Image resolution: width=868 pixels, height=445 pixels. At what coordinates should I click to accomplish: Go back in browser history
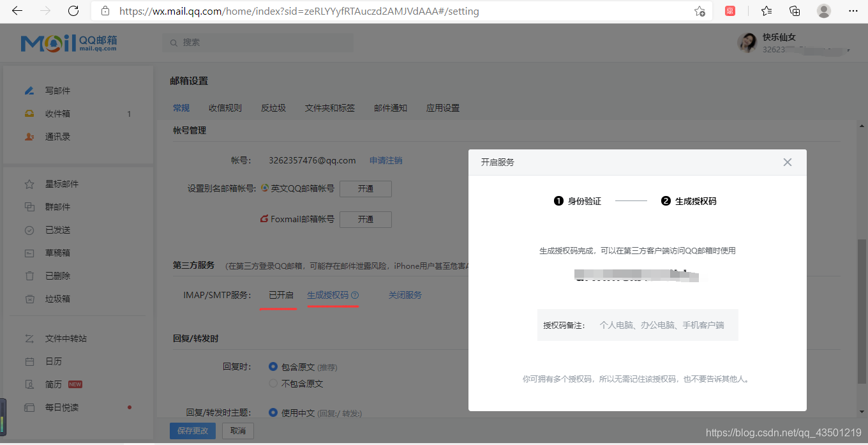tap(17, 11)
